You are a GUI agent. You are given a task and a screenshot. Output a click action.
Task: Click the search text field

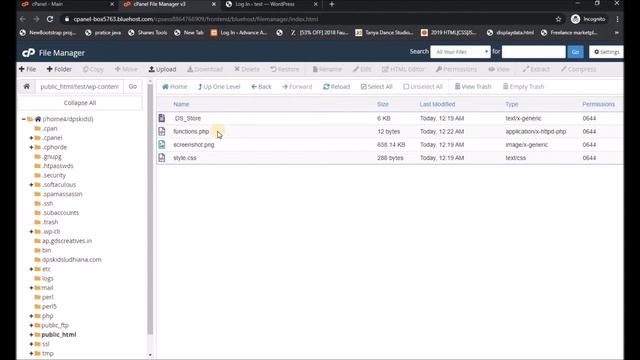533,52
